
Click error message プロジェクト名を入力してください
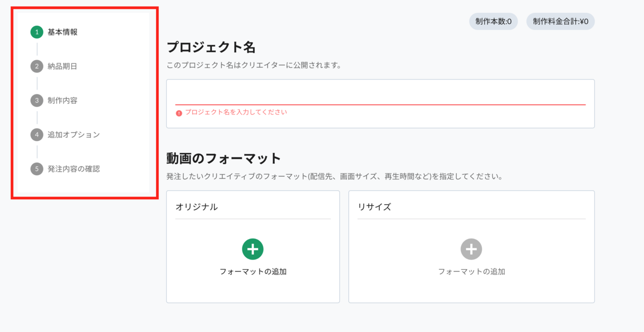coord(236,112)
